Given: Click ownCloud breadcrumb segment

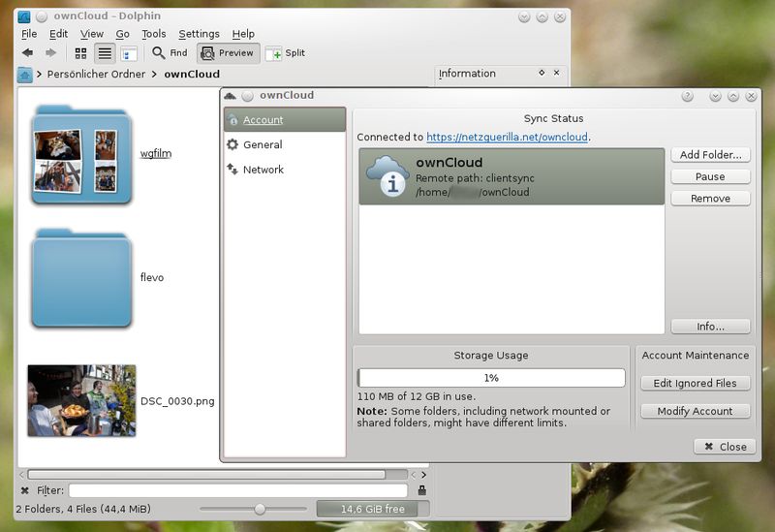Looking at the screenshot, I should pos(192,75).
